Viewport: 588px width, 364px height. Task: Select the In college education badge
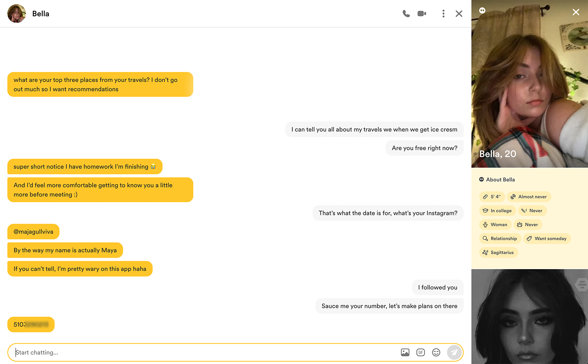pos(497,211)
